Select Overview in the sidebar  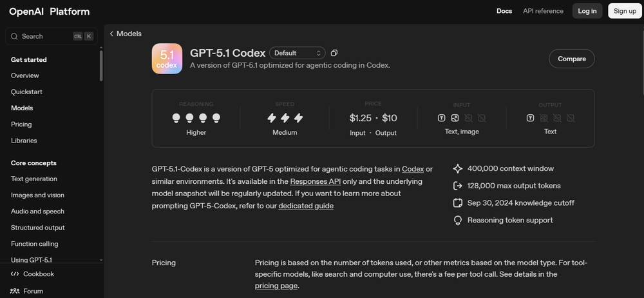point(25,75)
